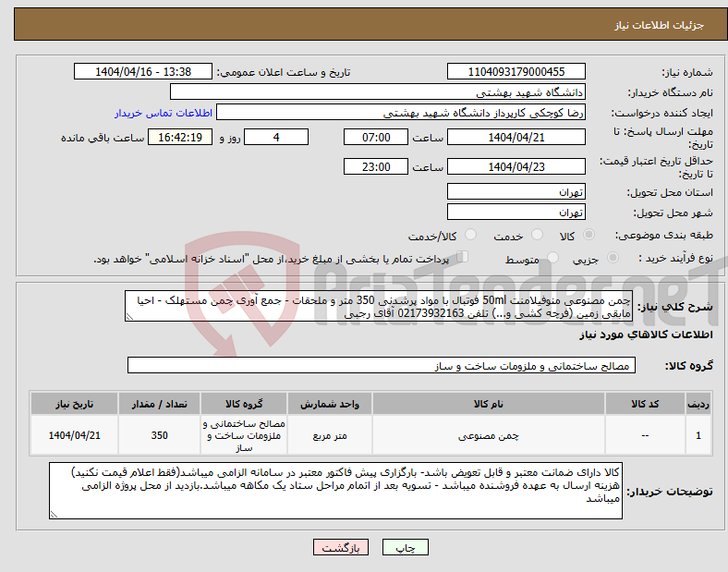Click the delivery city تهران field
728x572 pixels.
click(x=516, y=213)
